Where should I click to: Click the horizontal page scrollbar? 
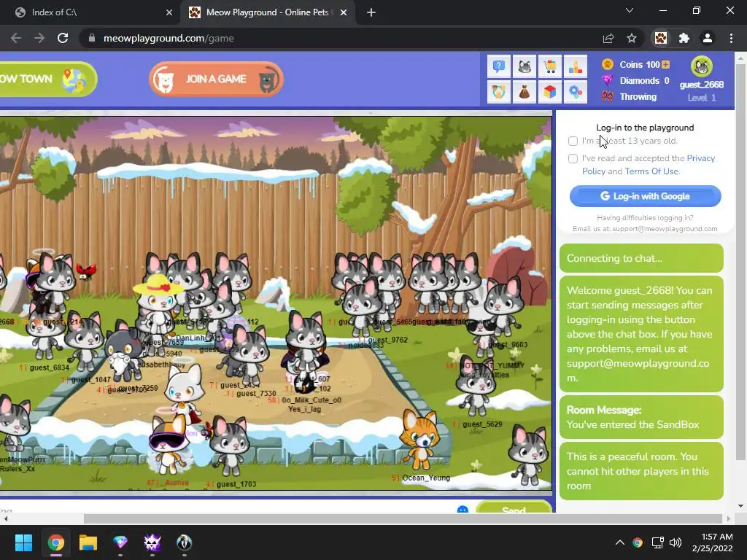coord(403,518)
